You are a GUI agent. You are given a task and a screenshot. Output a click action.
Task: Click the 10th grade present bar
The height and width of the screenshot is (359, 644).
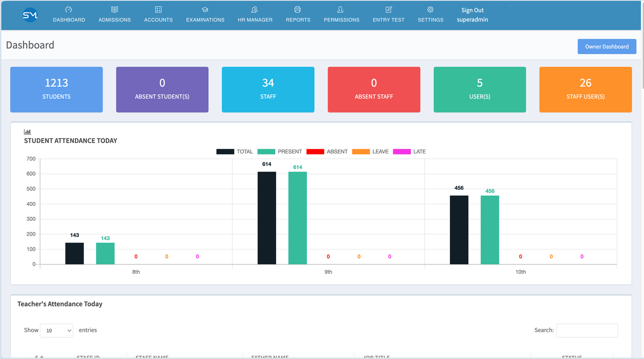pyautogui.click(x=490, y=230)
